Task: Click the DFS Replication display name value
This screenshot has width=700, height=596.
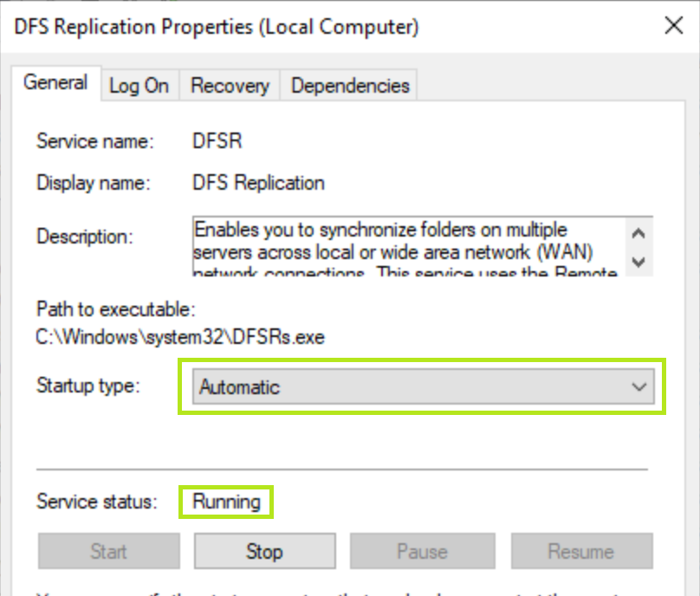Action: pyautogui.click(x=258, y=183)
